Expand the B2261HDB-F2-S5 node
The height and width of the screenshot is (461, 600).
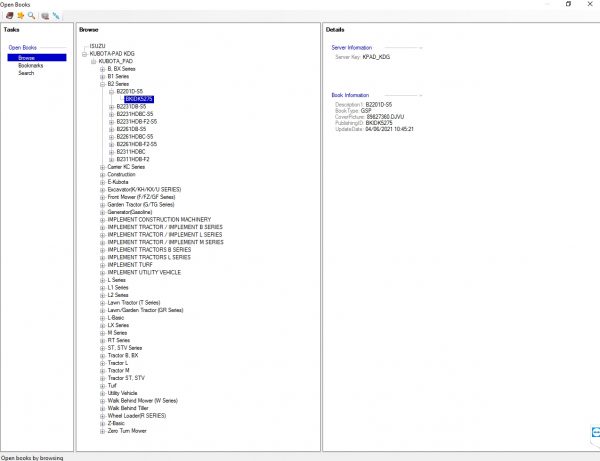click(x=111, y=145)
